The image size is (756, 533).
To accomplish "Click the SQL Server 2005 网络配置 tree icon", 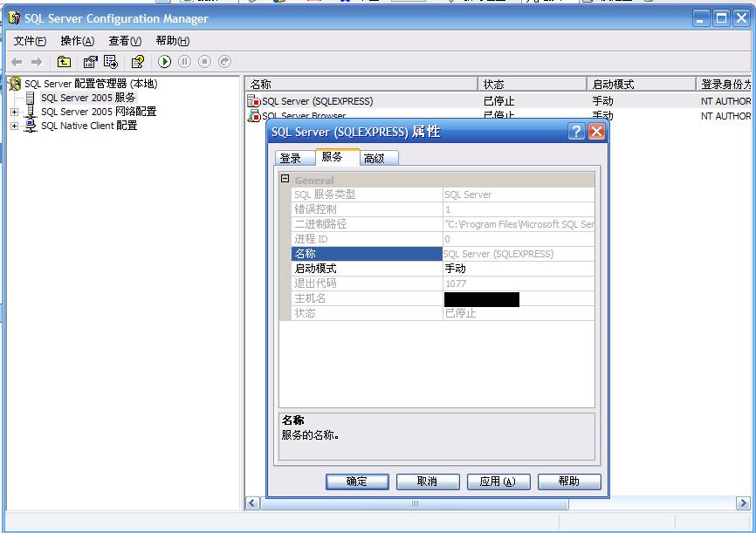I will click(x=31, y=112).
